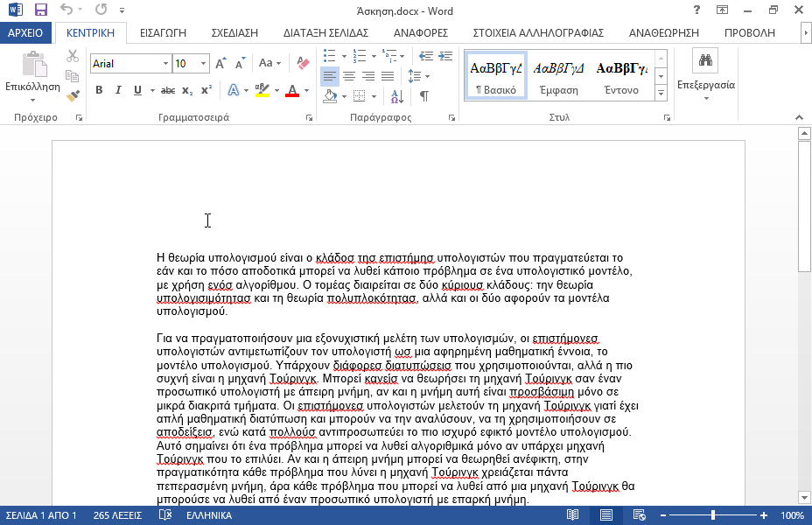
Task: Open the ΑΡΧΕΙΟ tab
Action: coord(24,32)
